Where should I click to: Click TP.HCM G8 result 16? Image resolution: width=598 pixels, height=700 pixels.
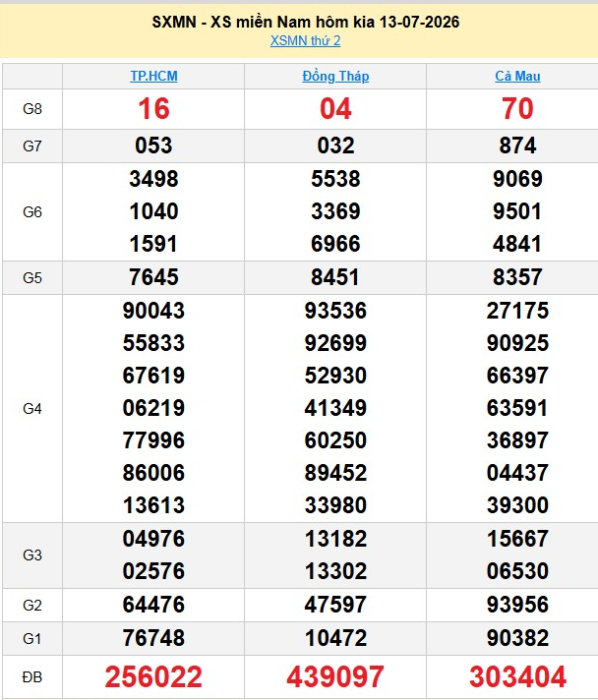tap(153, 109)
